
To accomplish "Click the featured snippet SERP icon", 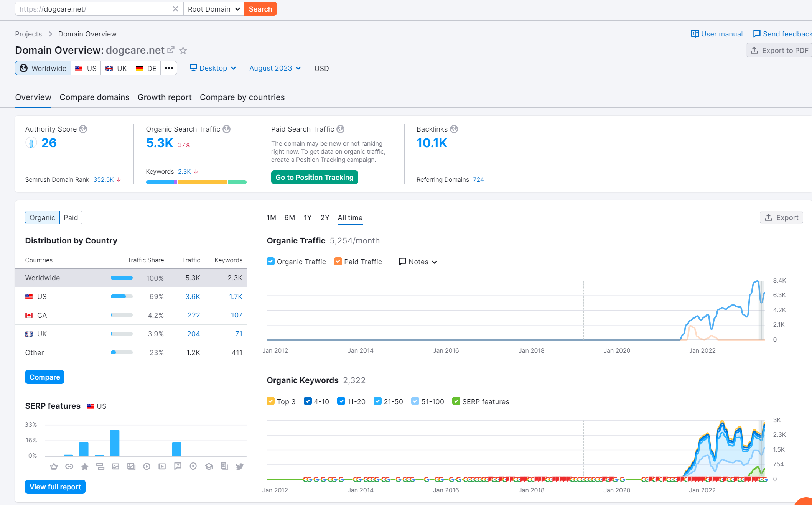I will pos(100,467).
